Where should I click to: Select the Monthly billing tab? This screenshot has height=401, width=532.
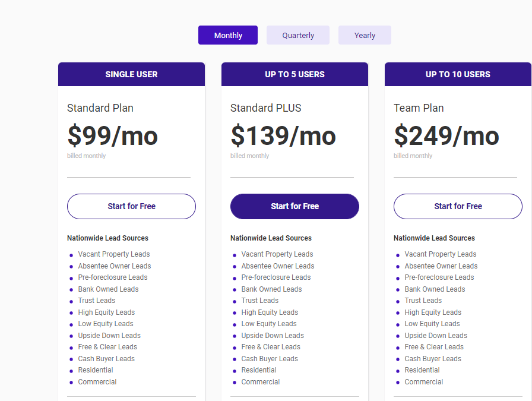pos(228,35)
